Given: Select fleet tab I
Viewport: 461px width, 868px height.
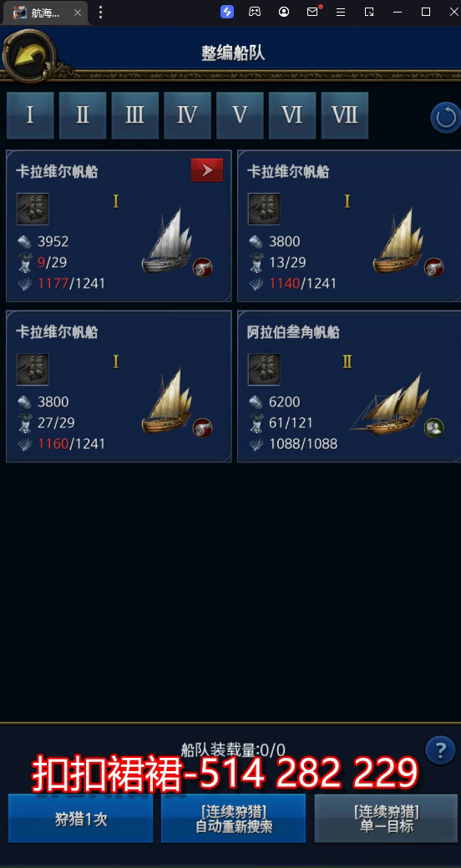Looking at the screenshot, I should coord(30,115).
